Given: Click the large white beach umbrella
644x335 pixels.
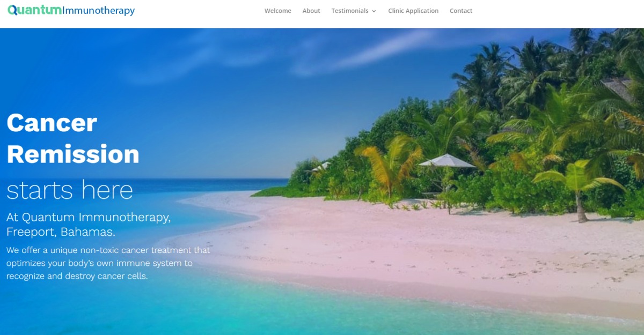Looking at the screenshot, I should pos(447,161).
